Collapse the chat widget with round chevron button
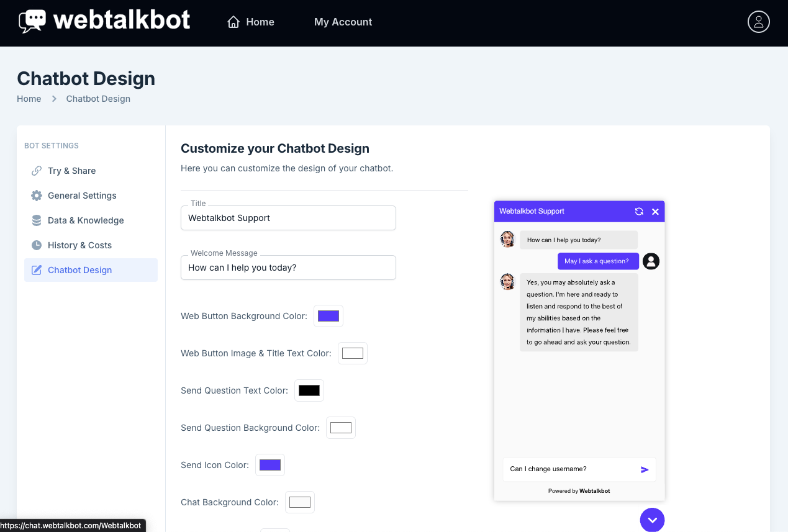The width and height of the screenshot is (788, 532). (x=652, y=520)
